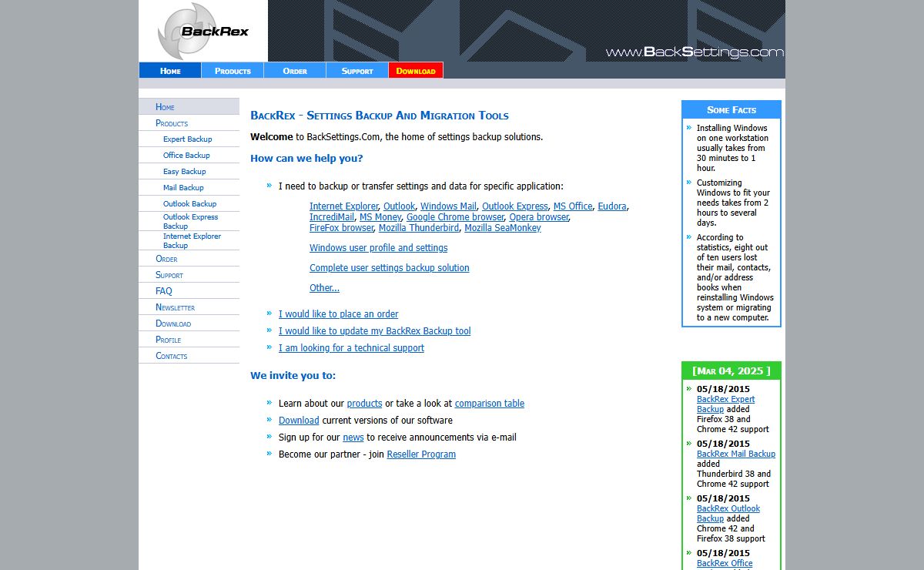This screenshot has height=570, width=924.
Task: Follow the Mozilla SeaMonkey link
Action: click(x=503, y=227)
